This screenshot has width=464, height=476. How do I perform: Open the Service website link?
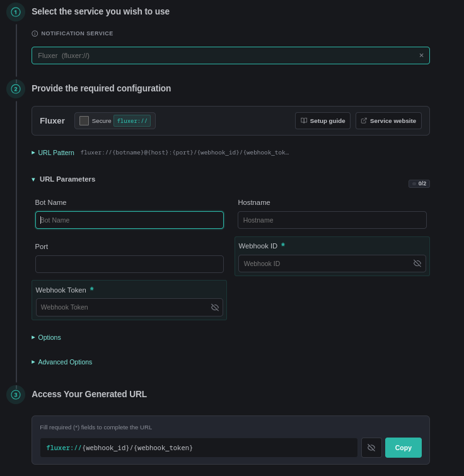click(388, 121)
